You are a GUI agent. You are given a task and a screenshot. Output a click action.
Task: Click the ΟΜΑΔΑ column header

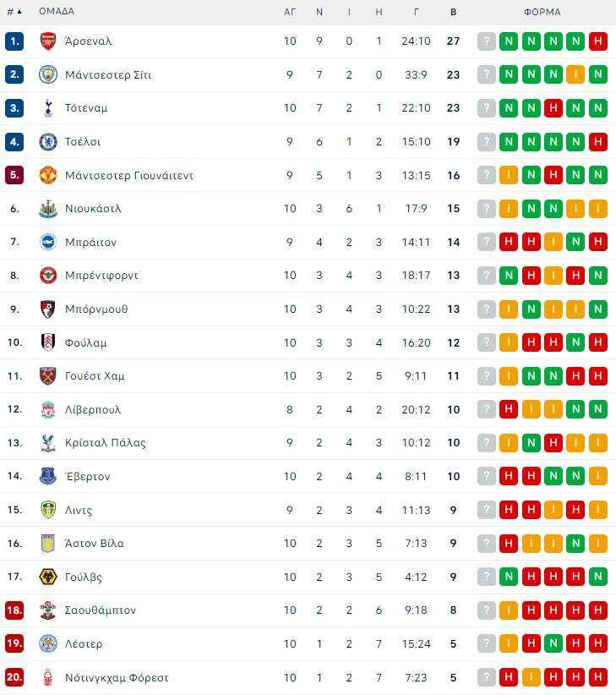pos(57,12)
